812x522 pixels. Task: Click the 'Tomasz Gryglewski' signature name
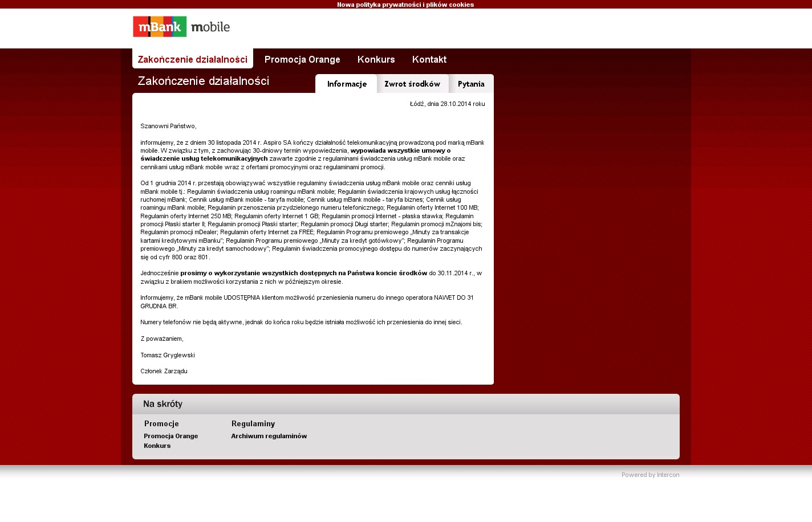click(168, 355)
